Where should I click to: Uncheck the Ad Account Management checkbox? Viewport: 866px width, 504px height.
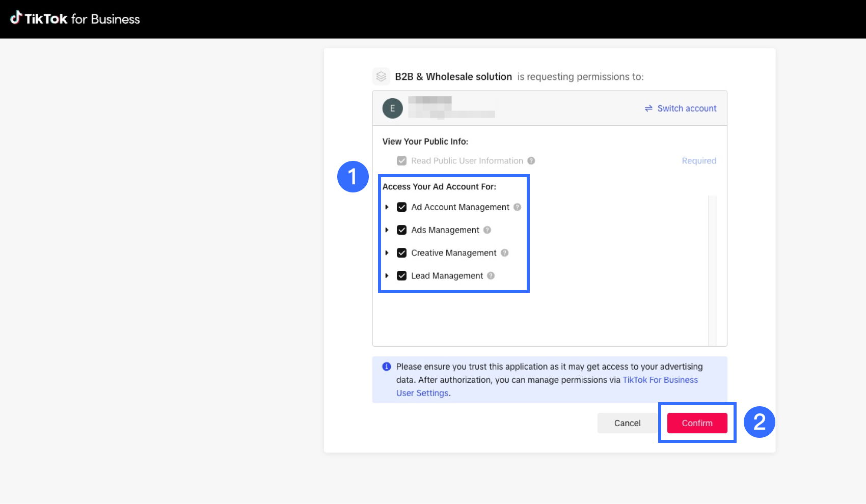(402, 207)
